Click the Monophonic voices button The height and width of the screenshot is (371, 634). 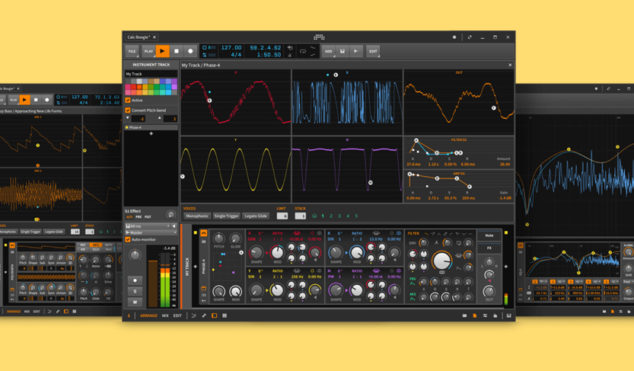pos(197,216)
